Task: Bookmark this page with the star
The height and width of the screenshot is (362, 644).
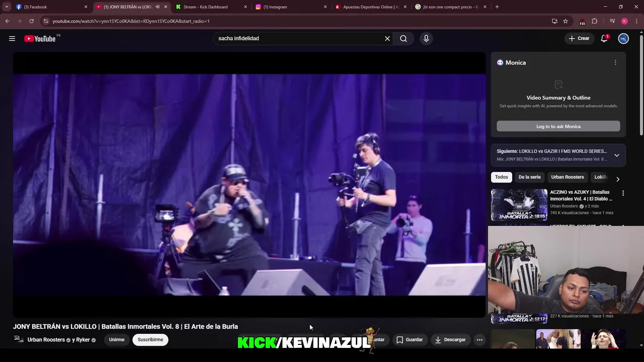Action: tap(566, 21)
